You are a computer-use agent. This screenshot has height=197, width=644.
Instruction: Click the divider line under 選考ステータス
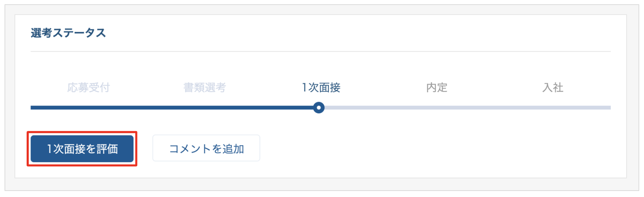(321, 52)
